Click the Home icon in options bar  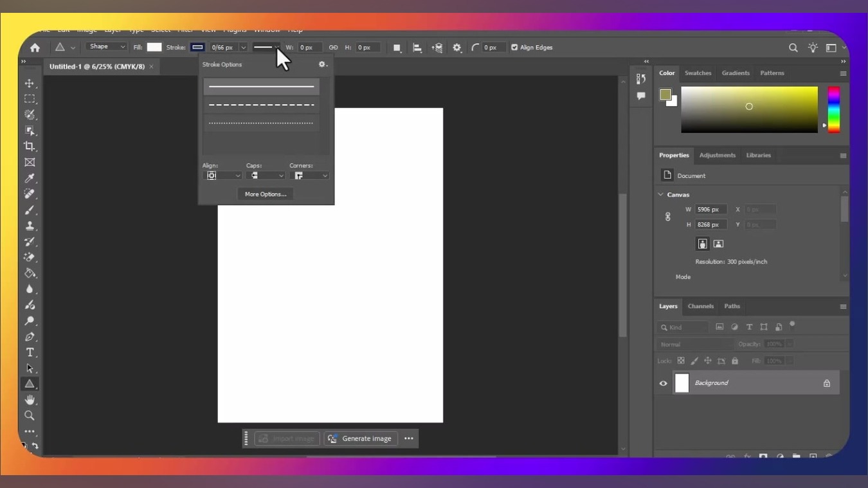click(35, 48)
